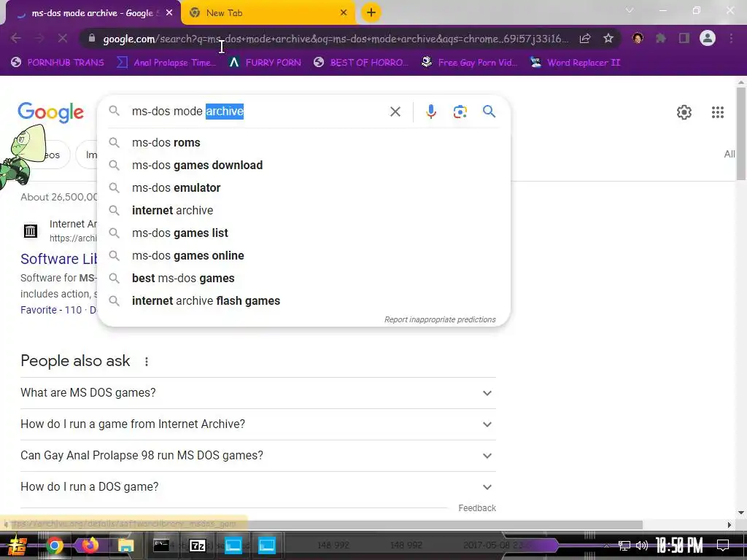Open the side panel icon
Image resolution: width=747 pixels, height=560 pixels.
(x=684, y=39)
